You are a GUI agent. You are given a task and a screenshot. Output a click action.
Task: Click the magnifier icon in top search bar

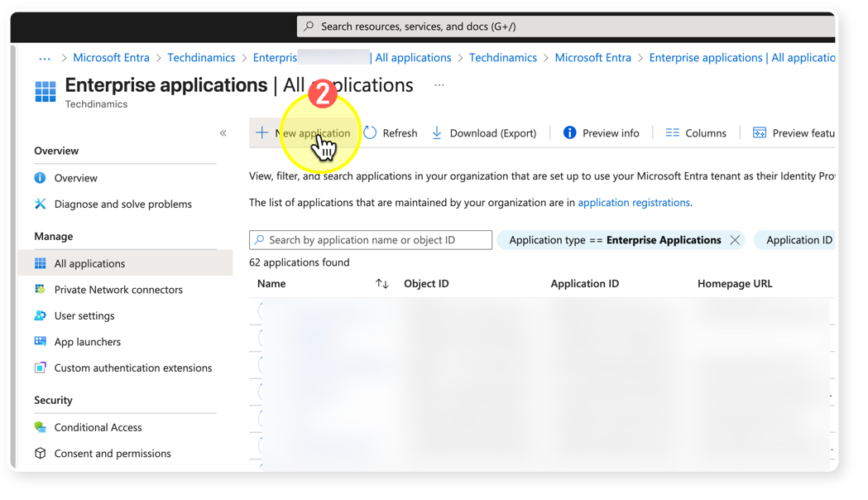[309, 26]
